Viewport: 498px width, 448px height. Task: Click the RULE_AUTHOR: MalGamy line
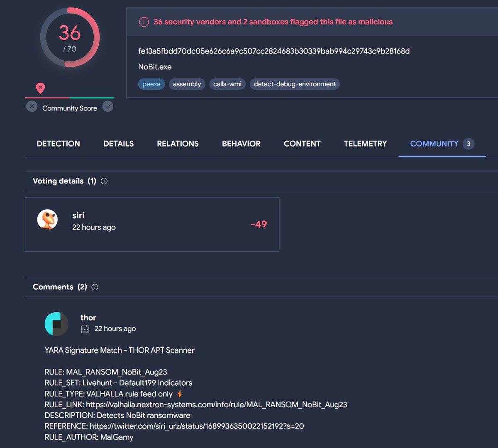point(89,437)
